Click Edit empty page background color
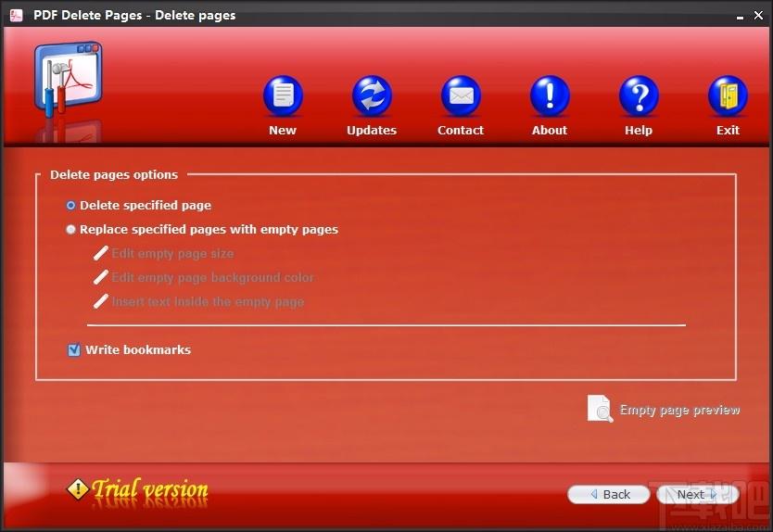 pos(212,278)
